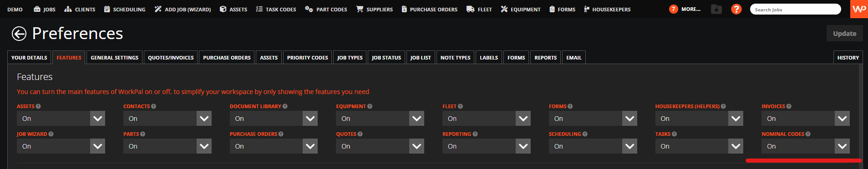Screen dimensions: 868x169
Task: Open the Invoices feature dropdown
Action: pos(806,119)
